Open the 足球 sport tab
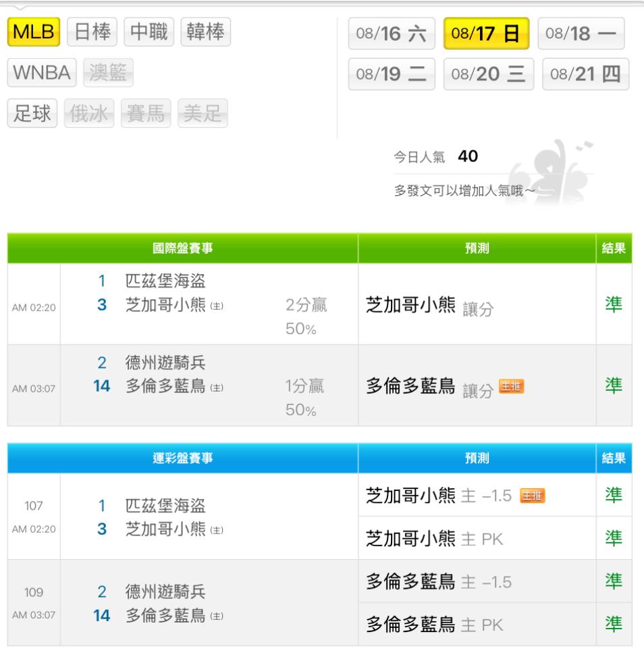This screenshot has width=644, height=659. (32, 113)
